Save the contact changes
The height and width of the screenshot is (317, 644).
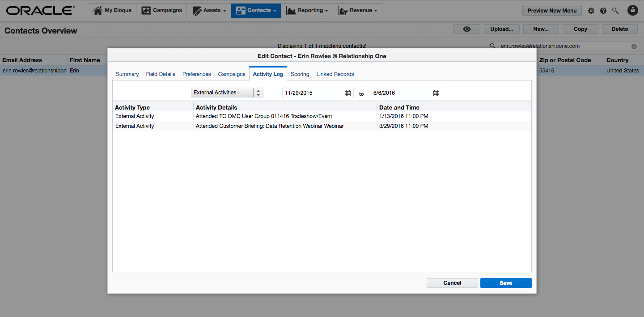click(x=505, y=283)
